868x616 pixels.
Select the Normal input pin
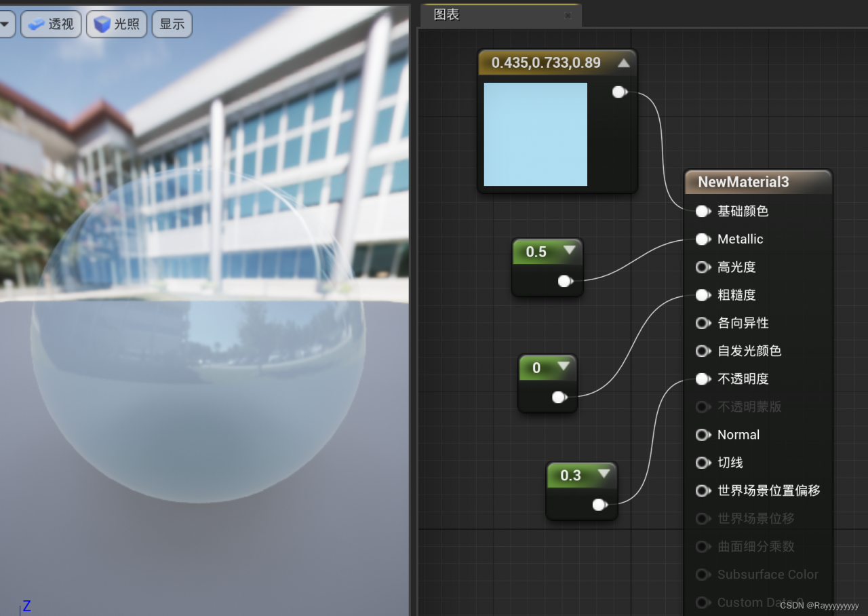coord(703,435)
